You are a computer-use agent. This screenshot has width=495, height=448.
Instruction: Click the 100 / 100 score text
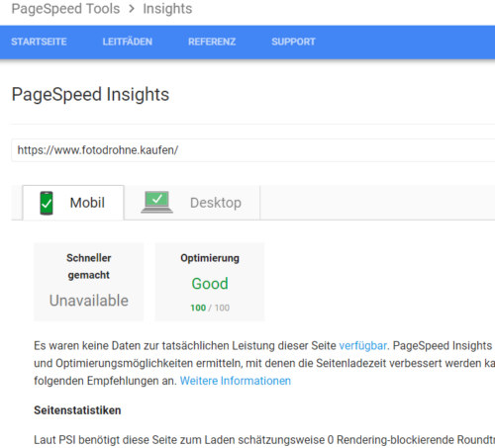(x=210, y=308)
